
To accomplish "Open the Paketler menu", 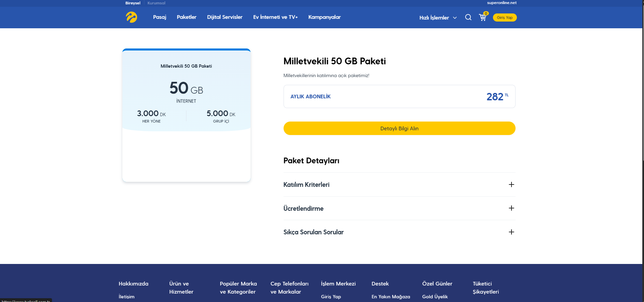I will pos(186,17).
